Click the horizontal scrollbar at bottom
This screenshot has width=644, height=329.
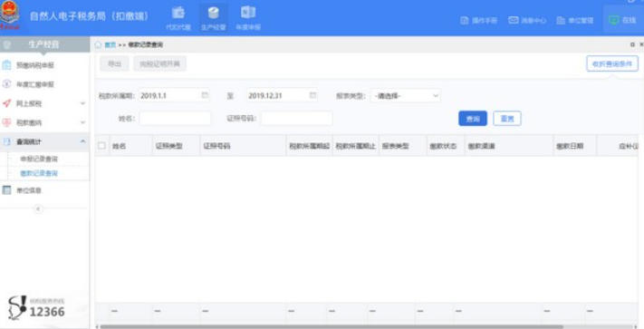331,326
